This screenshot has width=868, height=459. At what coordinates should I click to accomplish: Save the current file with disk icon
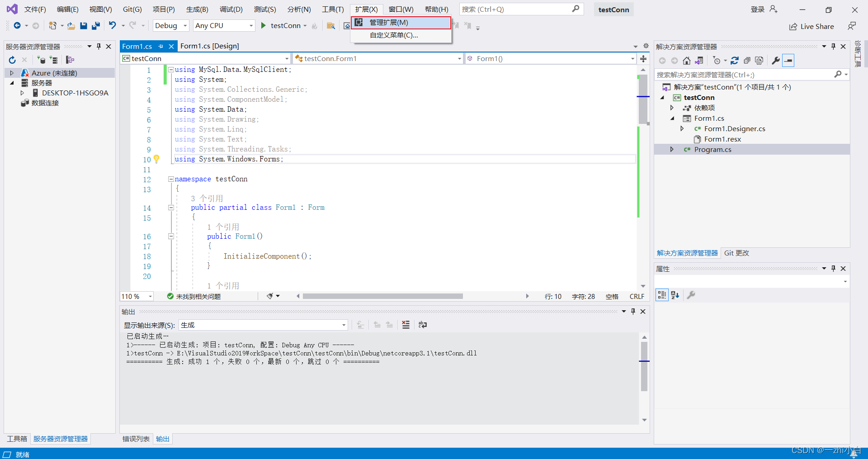coord(83,26)
